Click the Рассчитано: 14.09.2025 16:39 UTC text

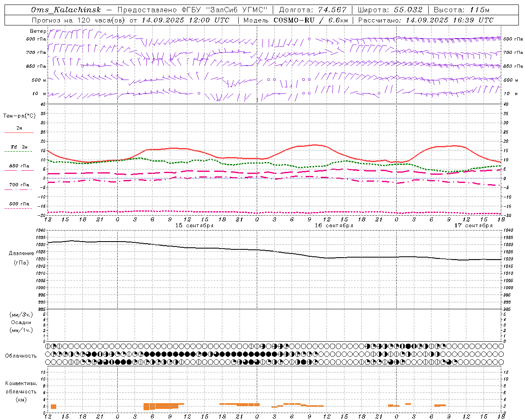tap(426, 20)
